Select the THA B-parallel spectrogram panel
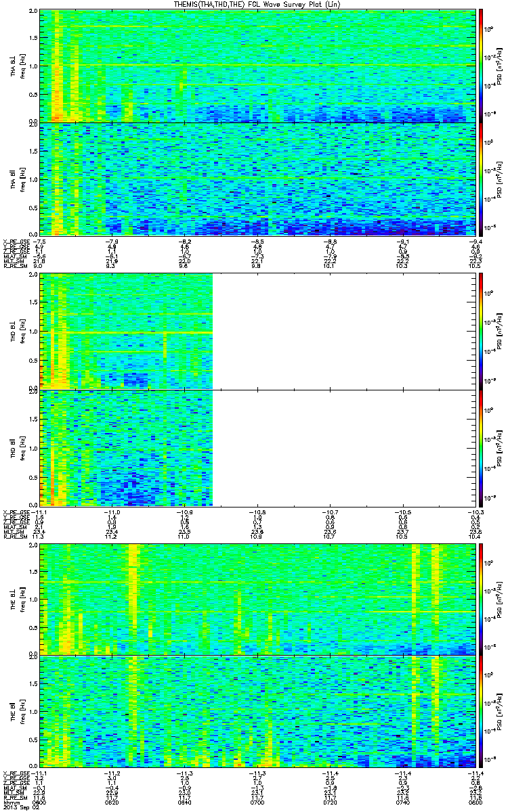 point(257,179)
